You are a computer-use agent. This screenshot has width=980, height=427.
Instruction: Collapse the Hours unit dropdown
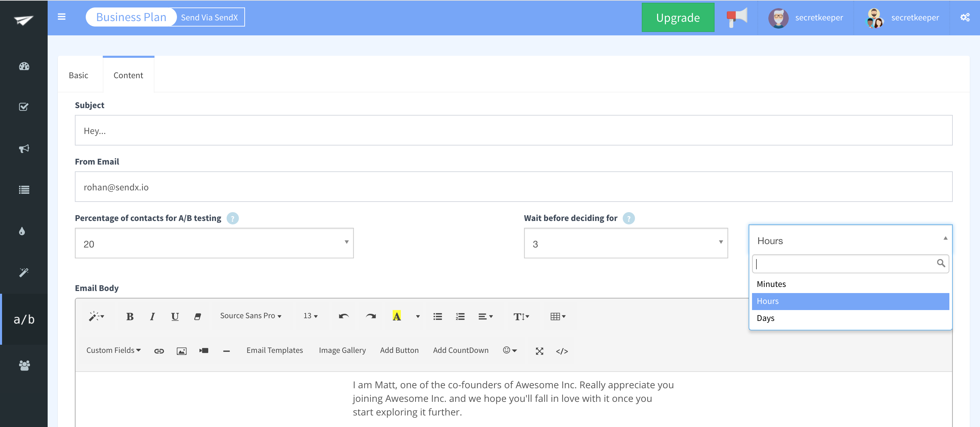pyautogui.click(x=850, y=240)
